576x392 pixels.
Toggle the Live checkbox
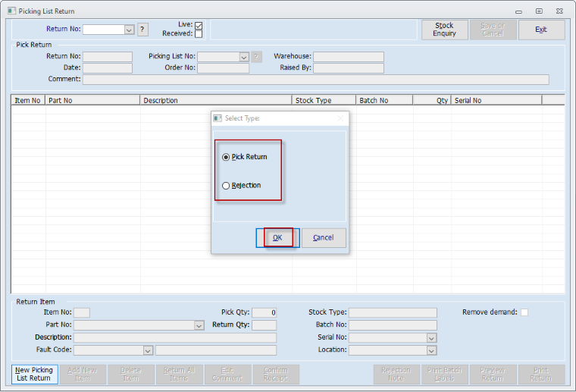(x=199, y=25)
